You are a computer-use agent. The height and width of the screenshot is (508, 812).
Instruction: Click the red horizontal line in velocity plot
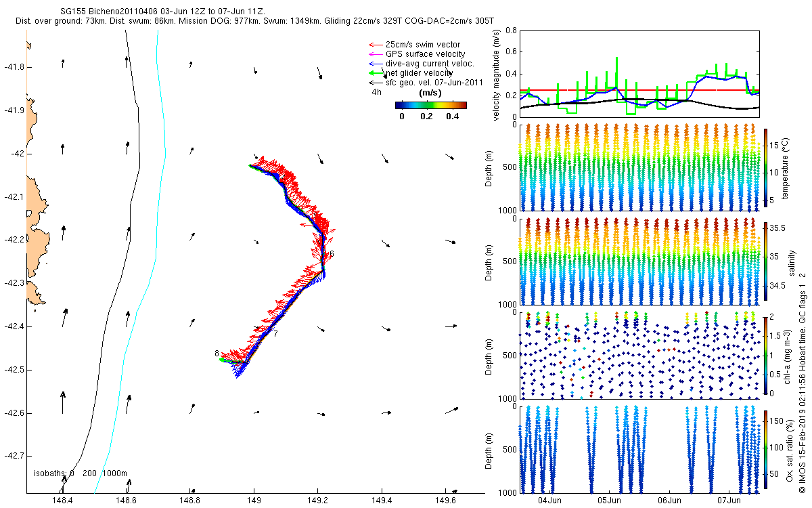click(639, 89)
